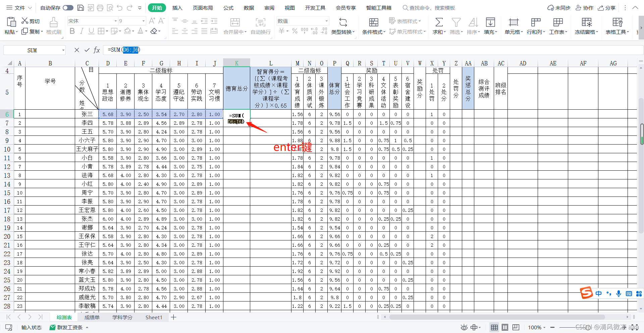Increase font size with A+ icon
The image size is (644, 333).
tap(152, 21)
